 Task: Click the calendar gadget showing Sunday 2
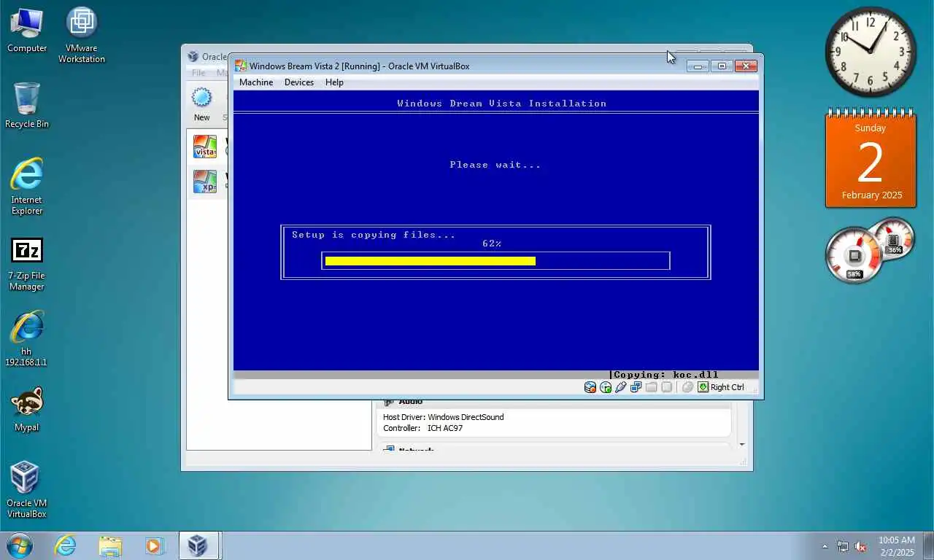click(x=871, y=159)
